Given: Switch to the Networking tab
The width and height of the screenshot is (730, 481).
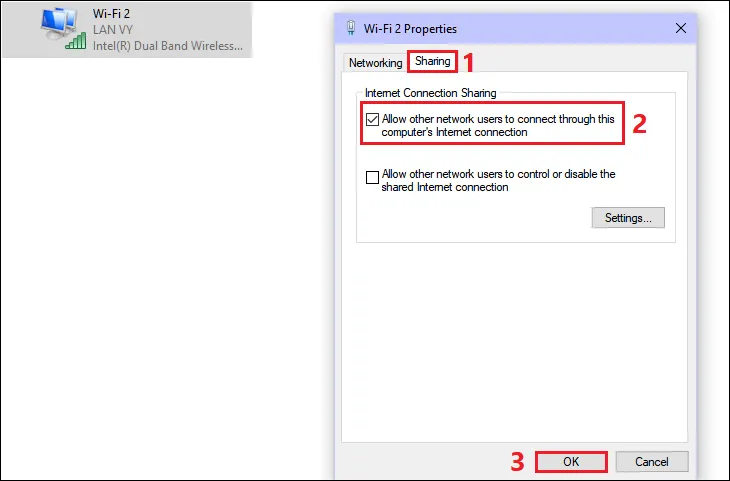Looking at the screenshot, I should click(x=375, y=62).
